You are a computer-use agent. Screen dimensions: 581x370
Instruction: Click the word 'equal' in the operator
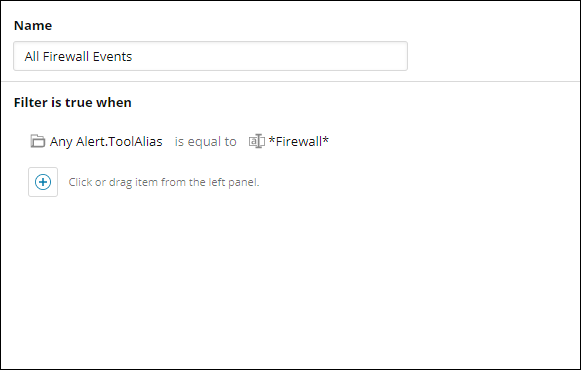pos(204,142)
